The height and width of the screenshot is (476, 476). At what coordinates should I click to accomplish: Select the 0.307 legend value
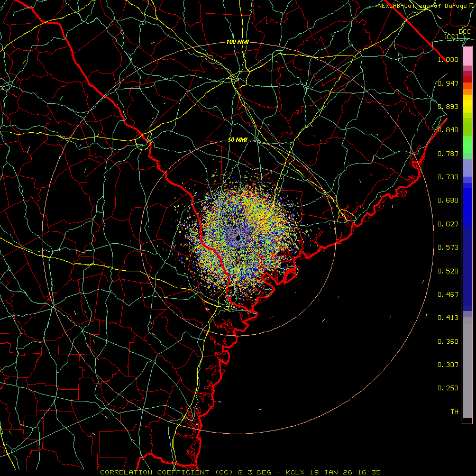point(448,365)
